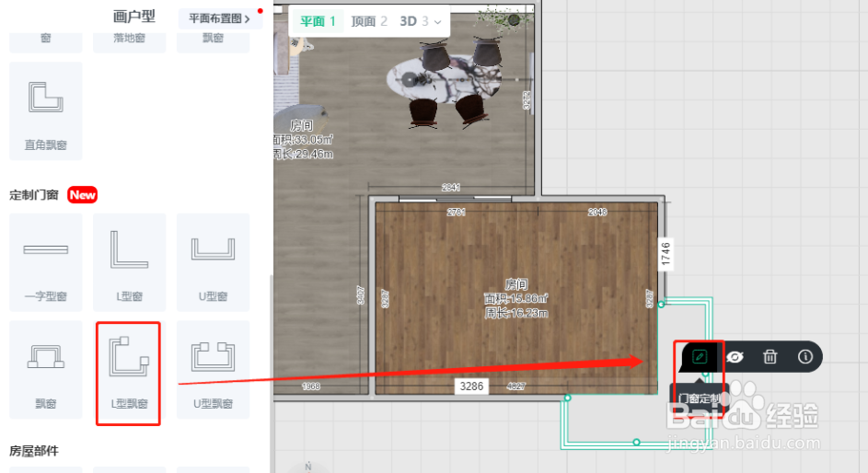Click the bay window's upper corner control point
Viewport: 868px width, 473px height.
pos(661,305)
